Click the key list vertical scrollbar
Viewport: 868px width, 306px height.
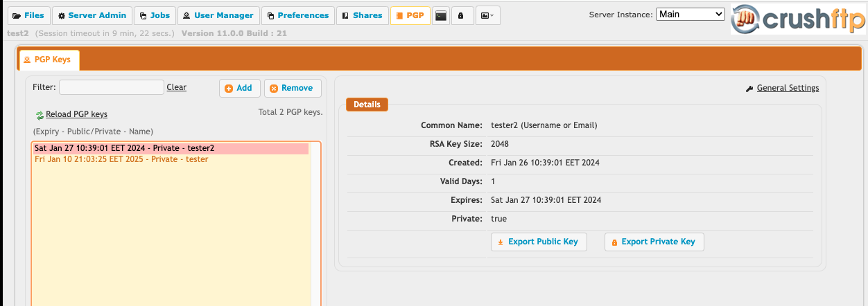tap(315, 224)
